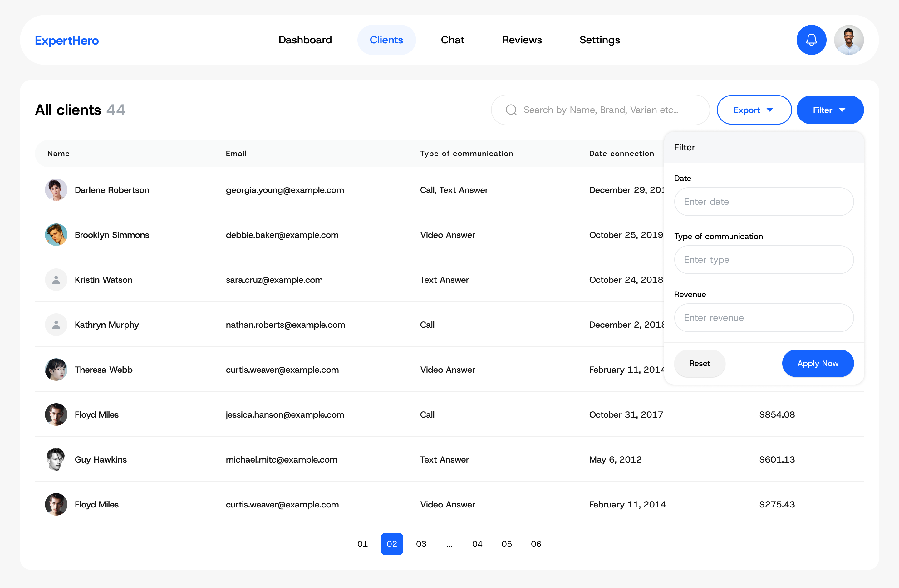The image size is (899, 588).
Task: Focus the Enter revenue field
Action: click(x=764, y=318)
